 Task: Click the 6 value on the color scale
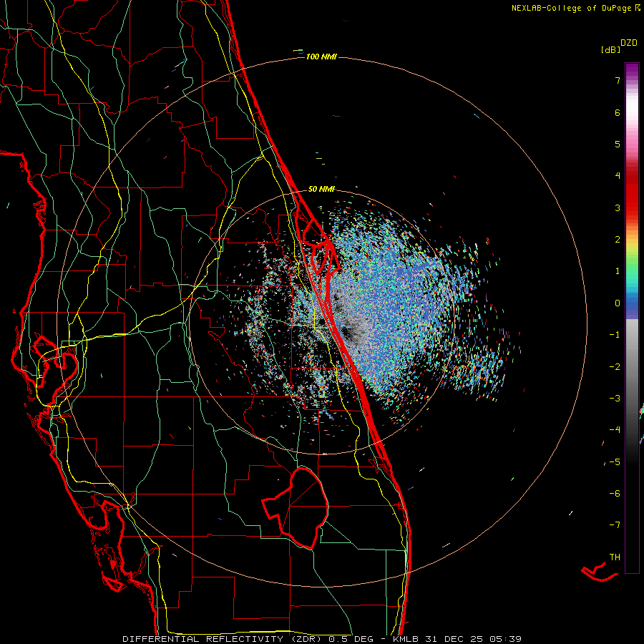[x=618, y=112]
